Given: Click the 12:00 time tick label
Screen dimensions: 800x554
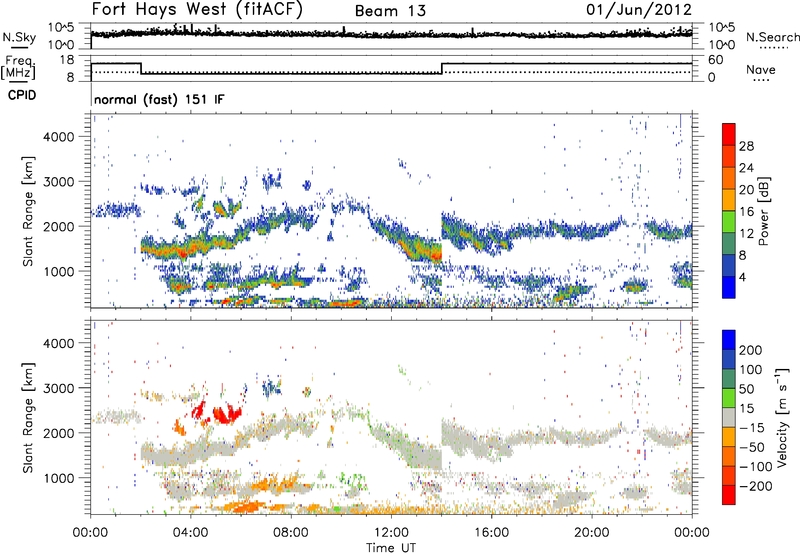Looking at the screenshot, I should tap(391, 533).
